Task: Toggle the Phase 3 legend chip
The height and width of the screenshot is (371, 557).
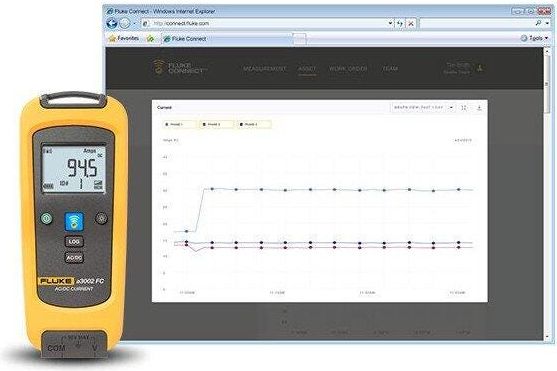Action: [x=254, y=124]
